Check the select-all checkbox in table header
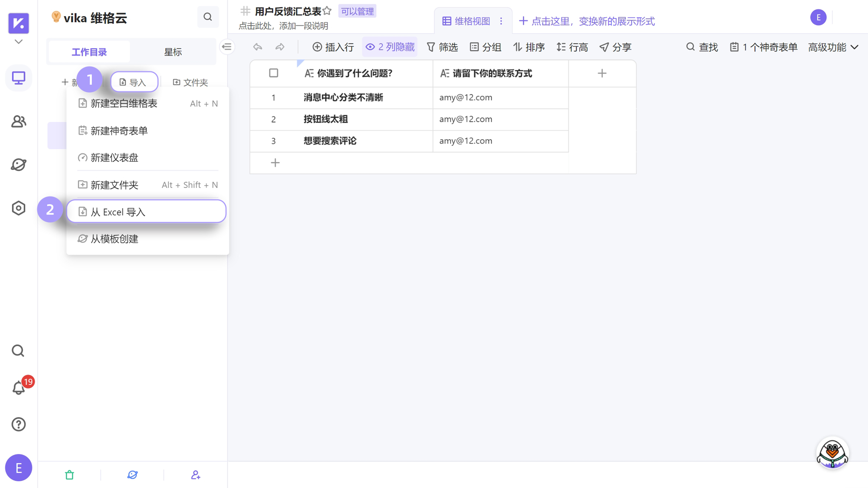The height and width of the screenshot is (488, 868). pos(273,73)
